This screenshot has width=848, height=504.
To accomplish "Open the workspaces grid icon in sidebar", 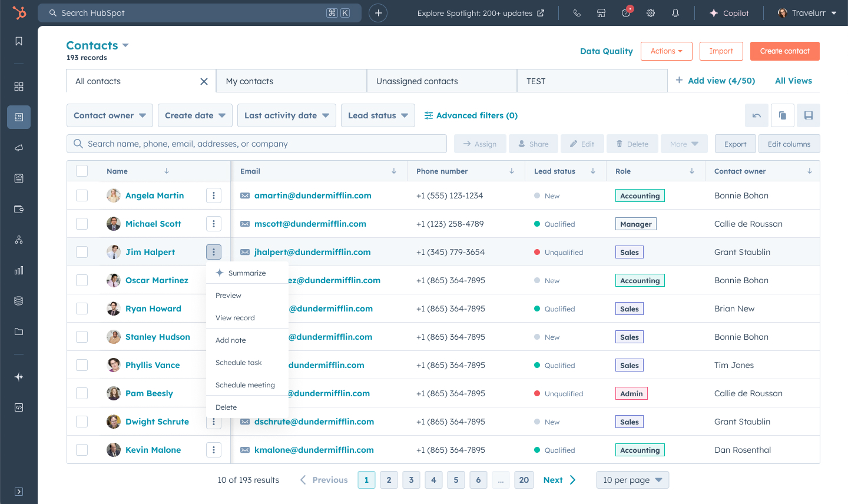I will [19, 87].
